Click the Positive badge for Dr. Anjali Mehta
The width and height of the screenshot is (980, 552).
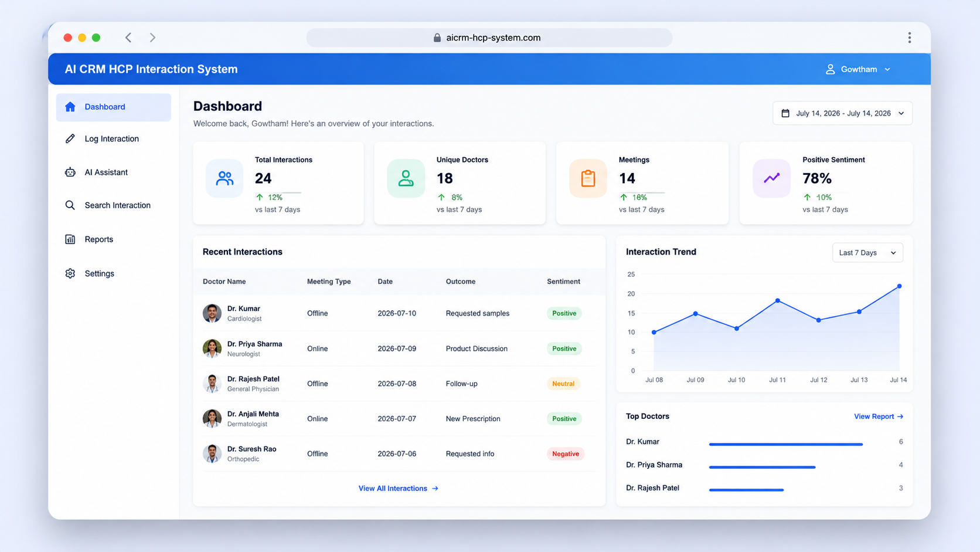(x=564, y=419)
